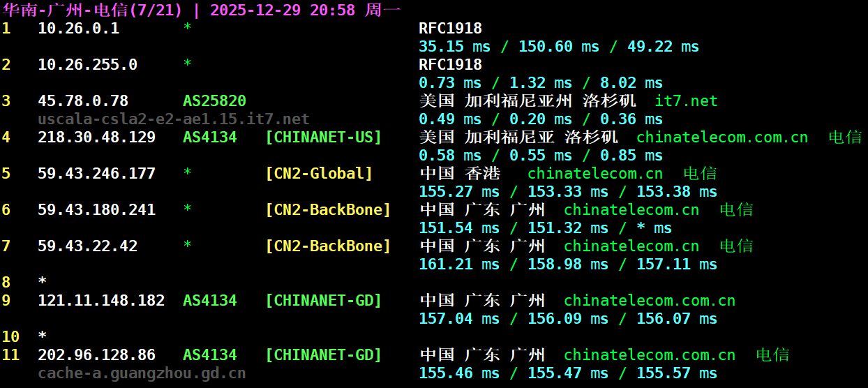This screenshot has height=388, width=868.
Task: Select IP address 218.30.48.129
Action: pyautogui.click(x=96, y=137)
